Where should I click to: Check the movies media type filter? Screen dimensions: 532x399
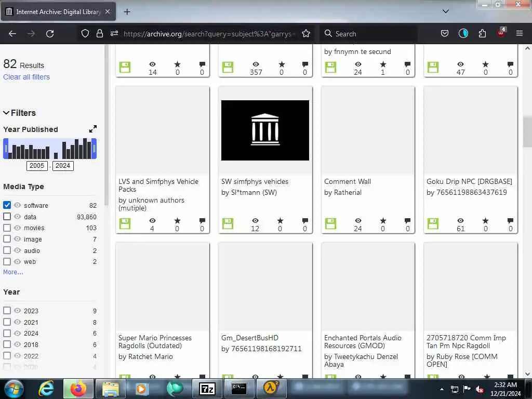[x=7, y=228]
